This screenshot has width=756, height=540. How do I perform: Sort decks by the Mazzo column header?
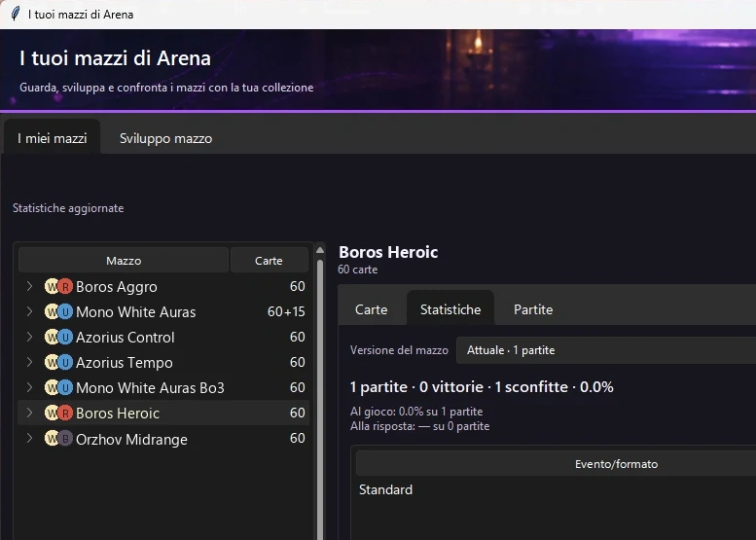pos(124,261)
